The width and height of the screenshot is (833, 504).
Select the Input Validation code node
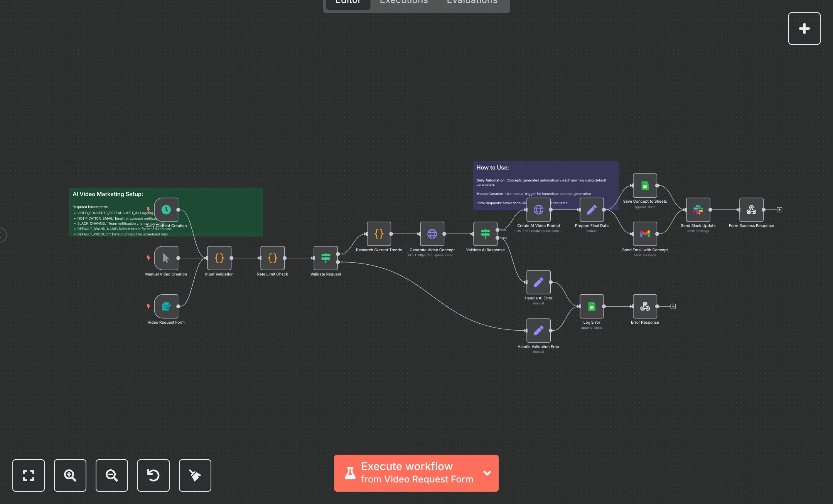coord(219,258)
